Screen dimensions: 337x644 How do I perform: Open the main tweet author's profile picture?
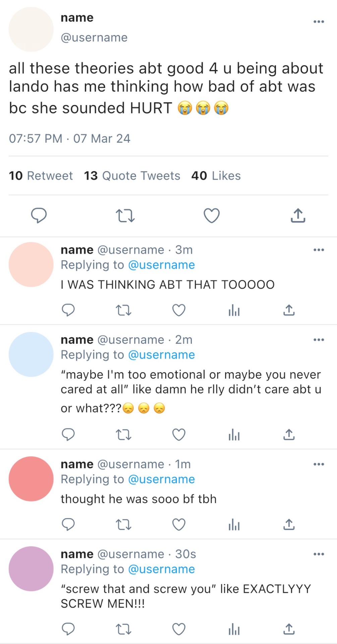point(31,30)
